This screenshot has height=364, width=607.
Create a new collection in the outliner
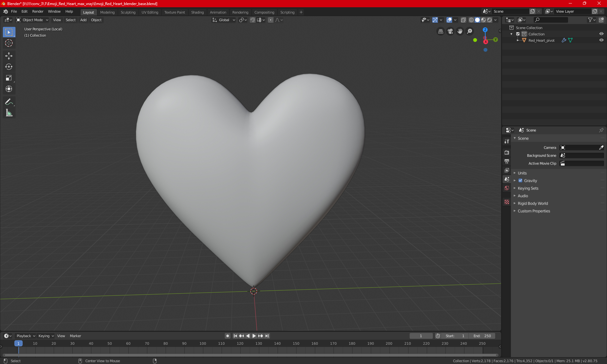coord(601,20)
